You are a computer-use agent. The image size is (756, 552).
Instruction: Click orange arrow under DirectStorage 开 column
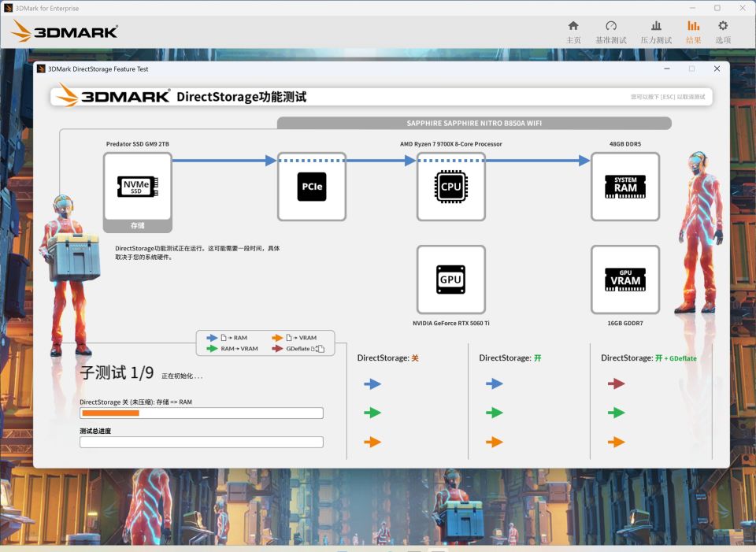click(x=495, y=442)
